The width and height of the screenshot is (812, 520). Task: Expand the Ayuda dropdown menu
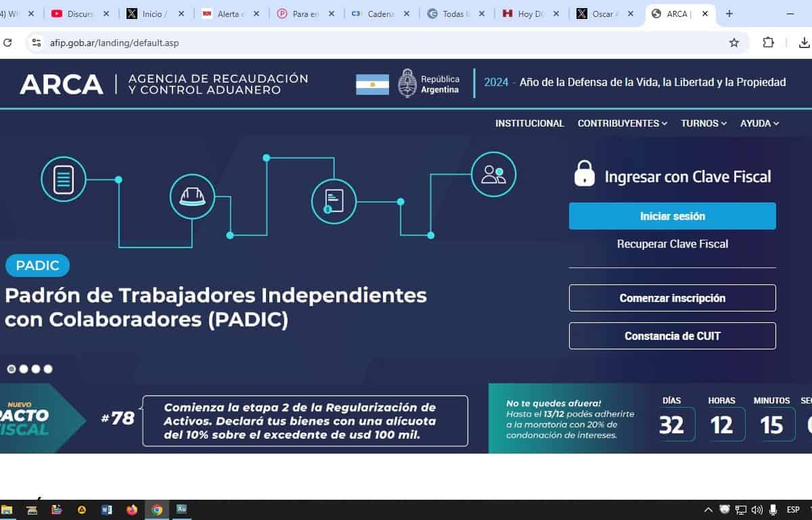tap(760, 123)
